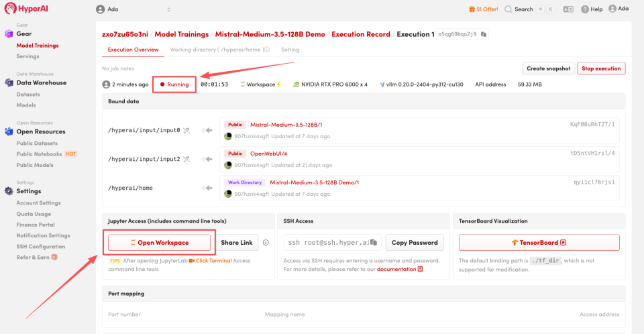Switch language with the translate icon

tap(568, 9)
